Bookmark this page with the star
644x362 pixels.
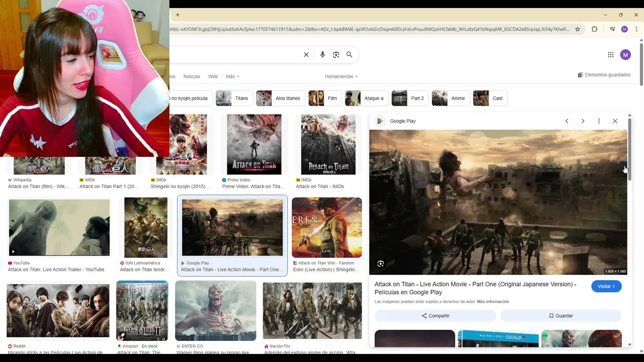coord(578,29)
